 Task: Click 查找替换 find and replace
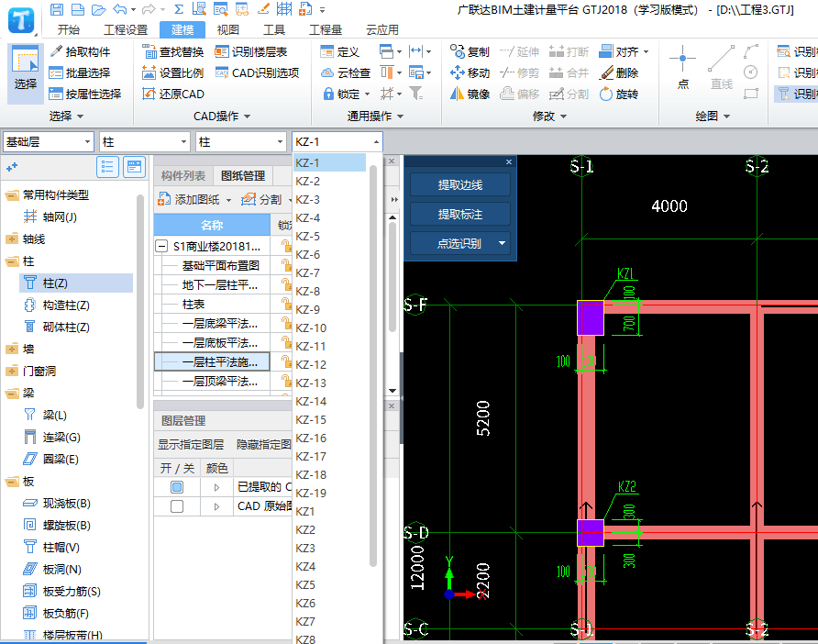tap(173, 51)
